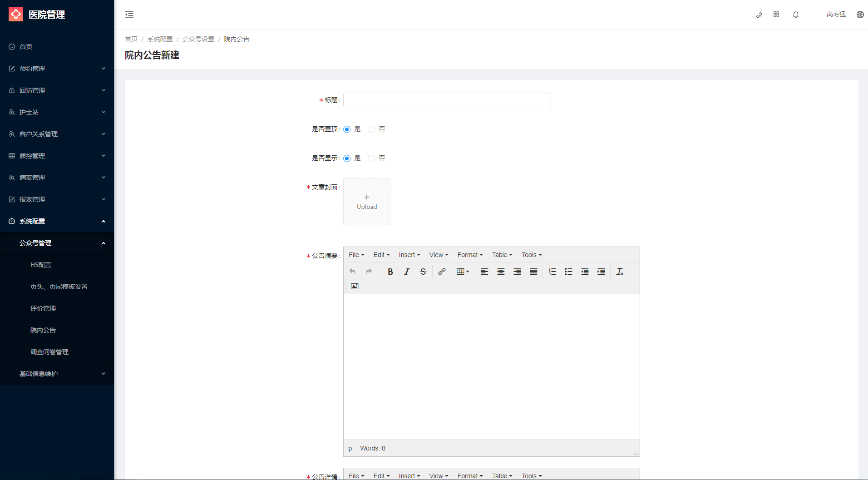Clear formatting in the summary editor

pyautogui.click(x=620, y=272)
